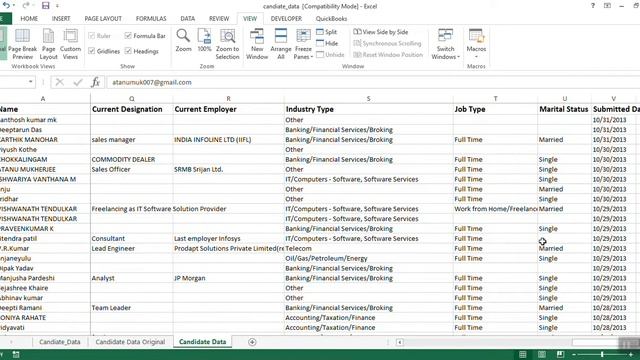640x360 pixels.
Task: Add a new sheet with plus
Action: (252, 342)
